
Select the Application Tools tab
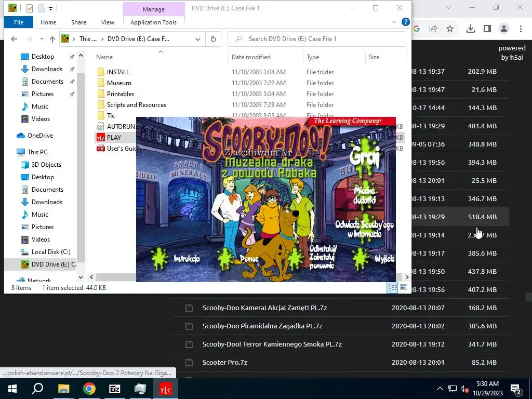pyautogui.click(x=153, y=22)
